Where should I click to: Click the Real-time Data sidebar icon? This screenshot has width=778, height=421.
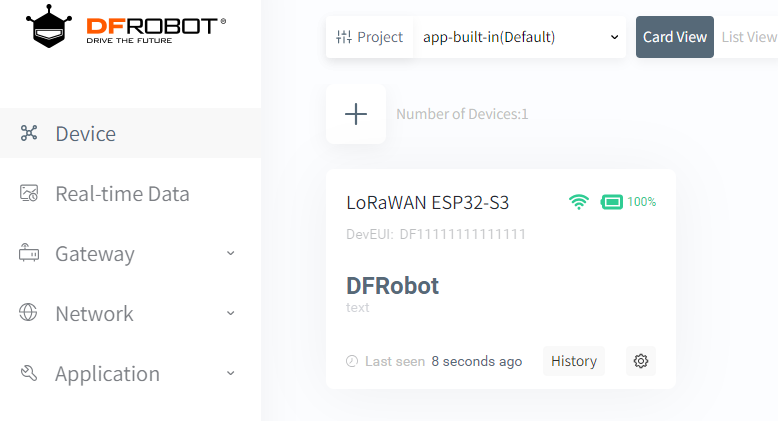29,193
